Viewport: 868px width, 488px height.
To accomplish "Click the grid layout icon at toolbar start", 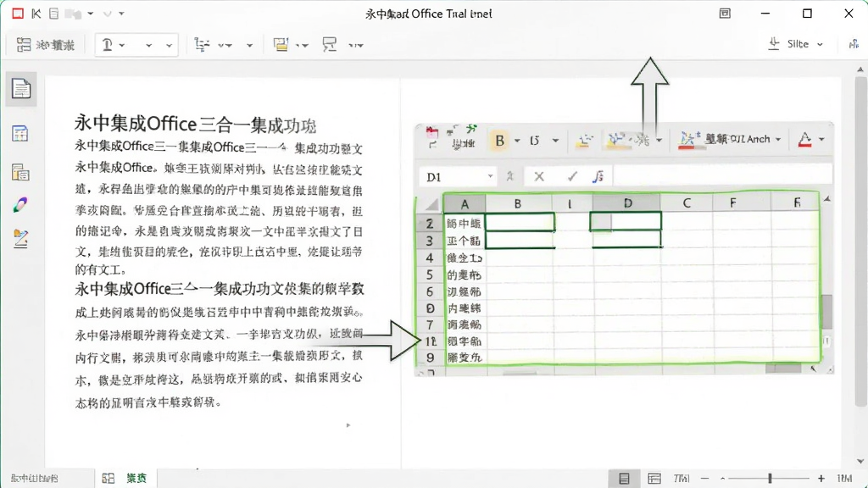I will point(23,45).
